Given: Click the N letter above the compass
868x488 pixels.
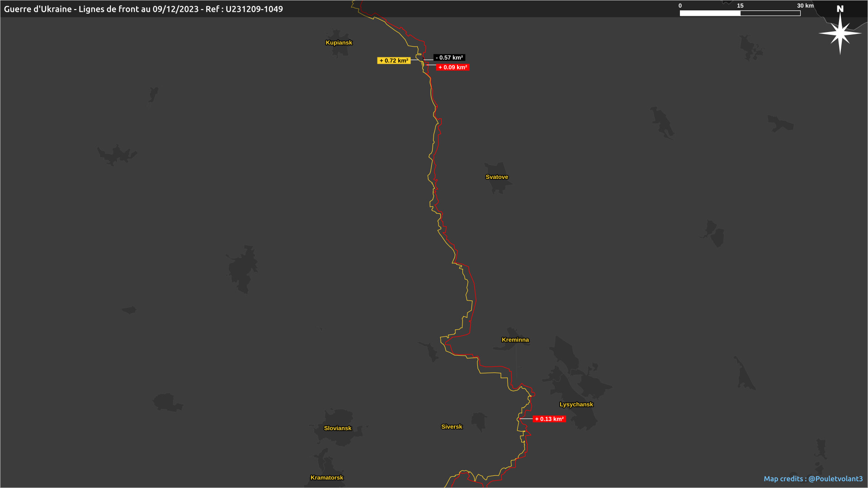Looking at the screenshot, I should pyautogui.click(x=840, y=9).
